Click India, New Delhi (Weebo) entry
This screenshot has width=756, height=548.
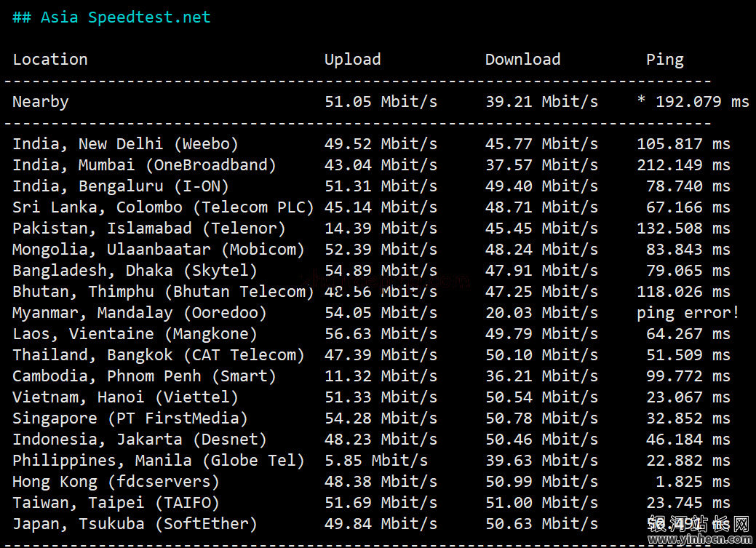pos(125,144)
